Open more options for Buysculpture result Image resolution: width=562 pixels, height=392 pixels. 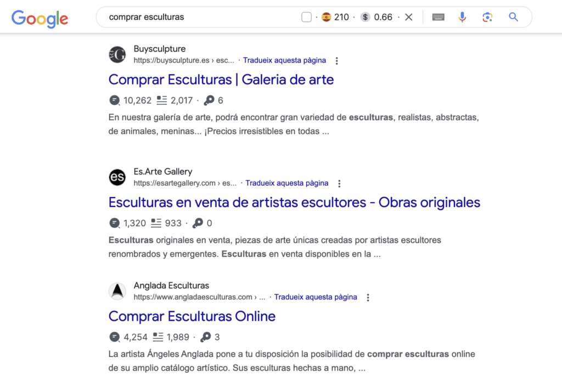(336, 60)
